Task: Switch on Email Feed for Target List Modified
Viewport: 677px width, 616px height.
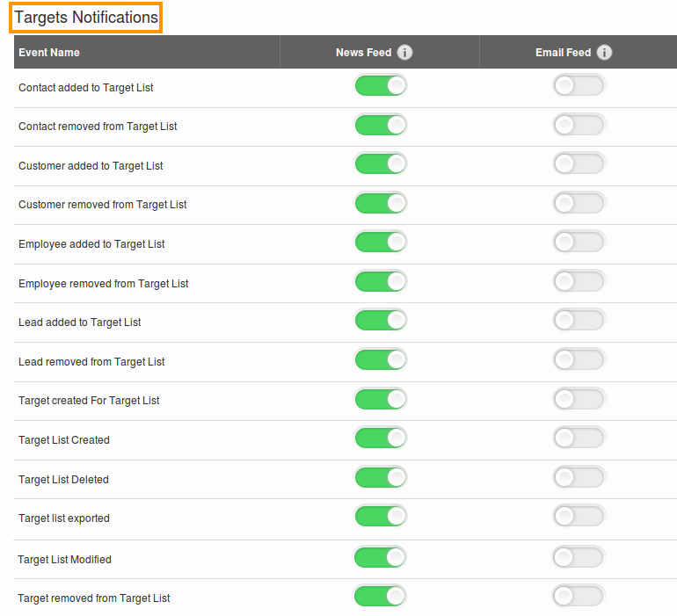Action: 579,558
